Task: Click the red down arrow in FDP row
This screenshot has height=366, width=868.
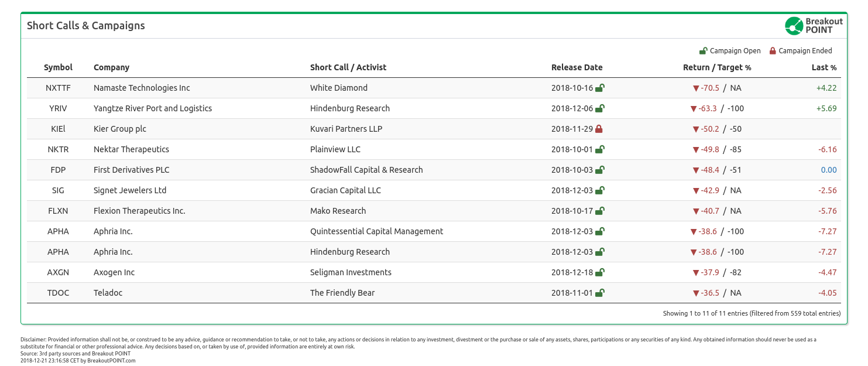Action: pyautogui.click(x=696, y=170)
